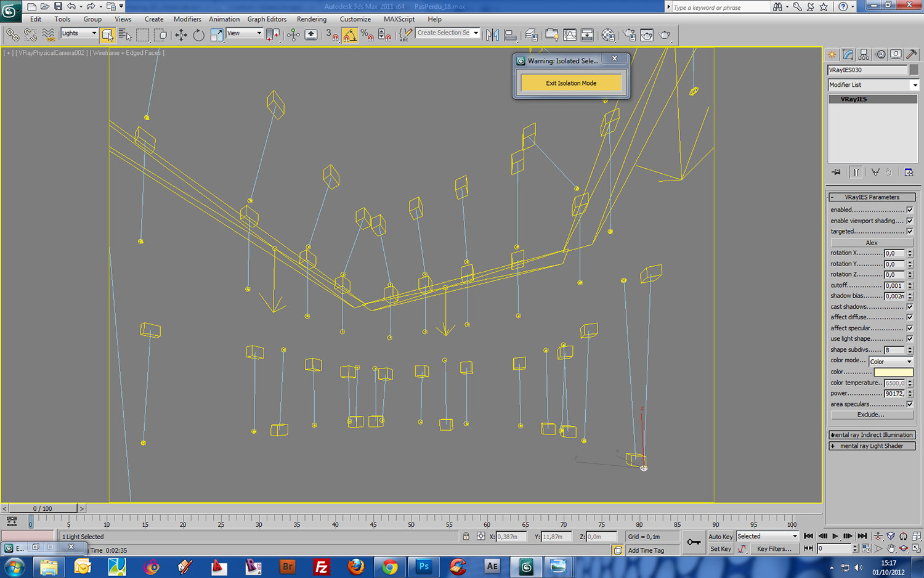Open the Create command panel tab
Viewport: 924px width, 578px height.
(x=832, y=55)
